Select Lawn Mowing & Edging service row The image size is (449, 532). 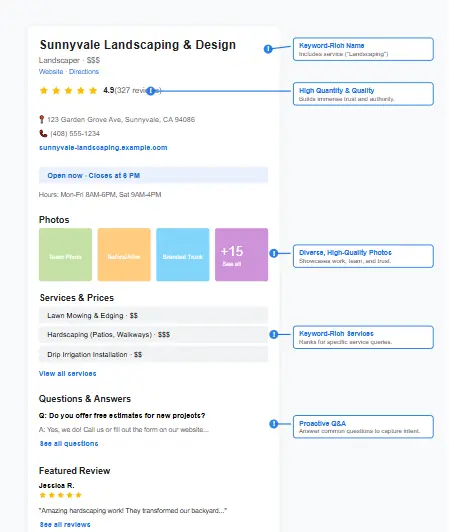153,316
